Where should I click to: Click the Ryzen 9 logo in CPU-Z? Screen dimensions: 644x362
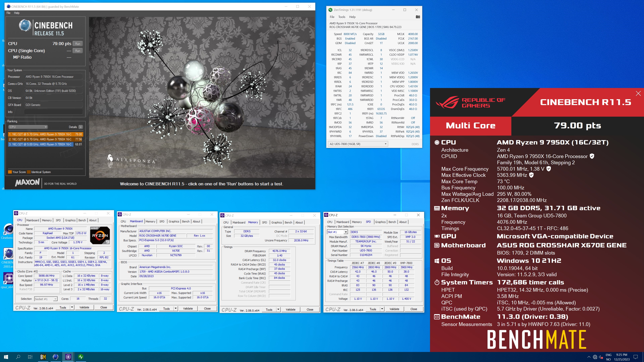pyautogui.click(x=100, y=235)
